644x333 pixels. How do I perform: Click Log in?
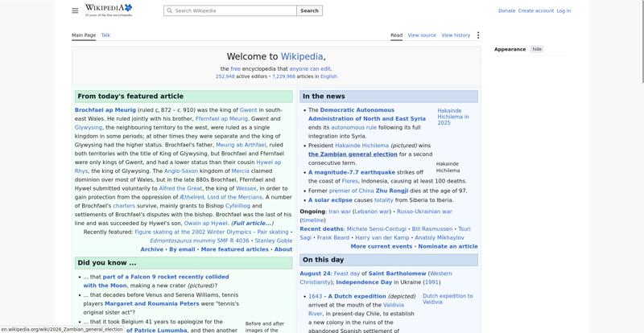[563, 10]
